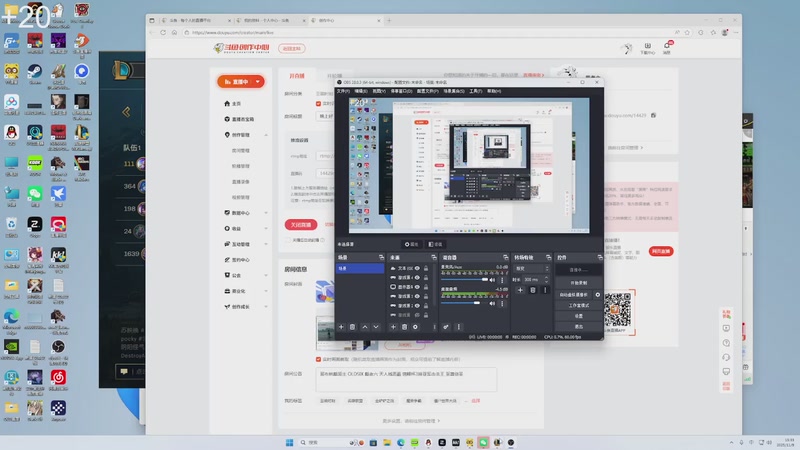The height and width of the screenshot is (450, 800).
Task: Delete the scene transition with trash icon
Action: click(533, 290)
